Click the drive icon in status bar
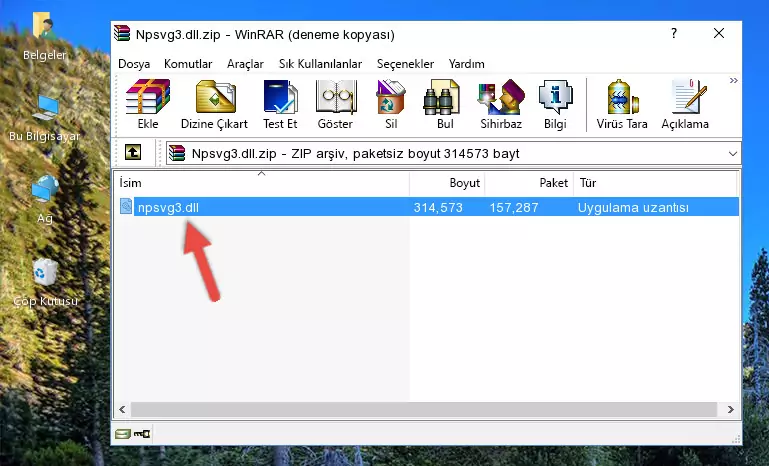Viewport: 769px width, 466px height. tap(123, 434)
